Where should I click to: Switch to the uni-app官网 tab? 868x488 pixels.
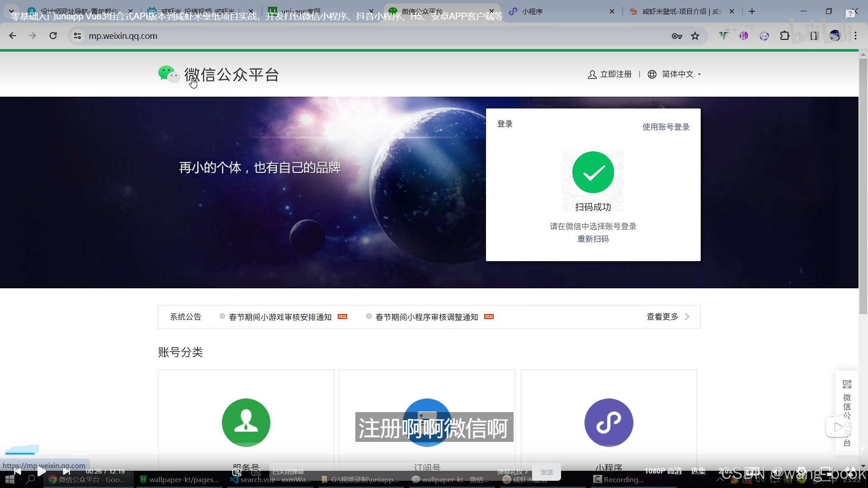click(x=321, y=11)
